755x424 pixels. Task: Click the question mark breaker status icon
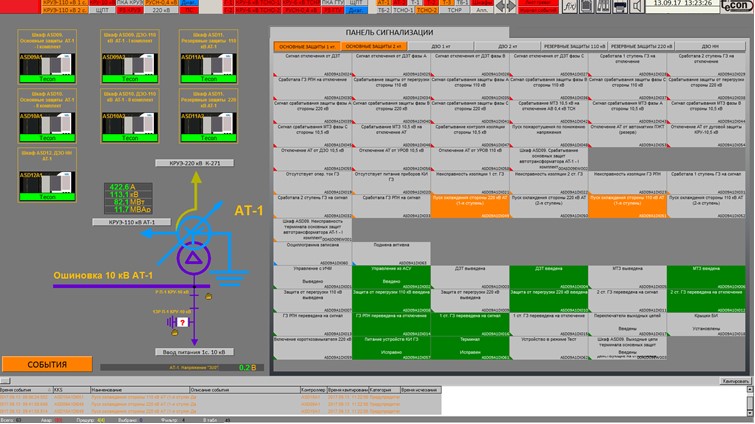click(x=183, y=322)
